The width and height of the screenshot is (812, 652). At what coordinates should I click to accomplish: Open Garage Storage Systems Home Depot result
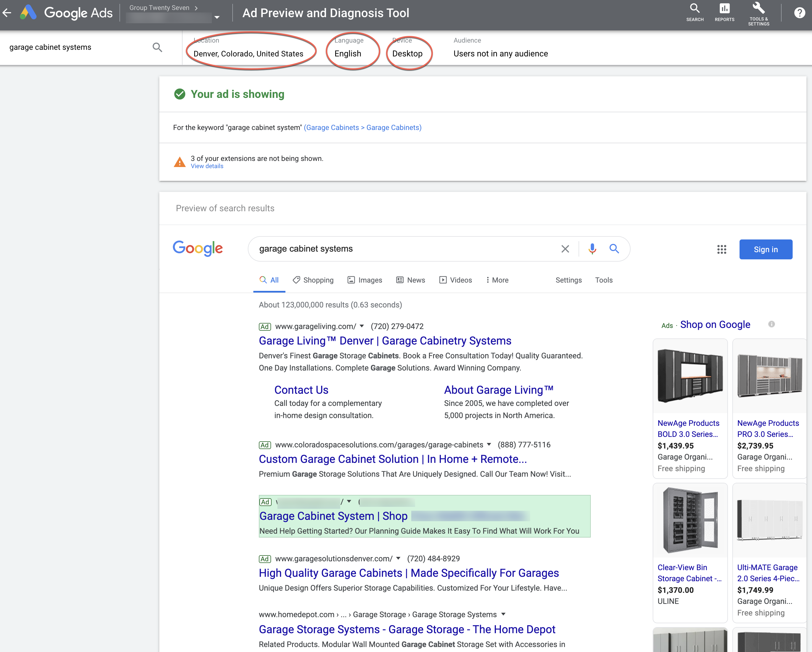[407, 629]
